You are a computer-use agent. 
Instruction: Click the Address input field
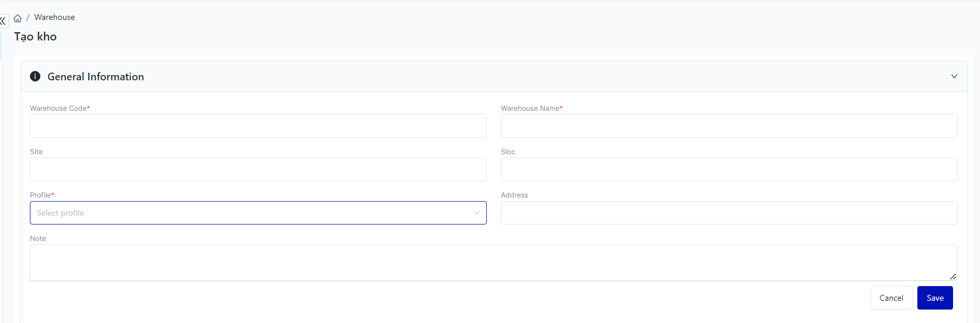(729, 213)
